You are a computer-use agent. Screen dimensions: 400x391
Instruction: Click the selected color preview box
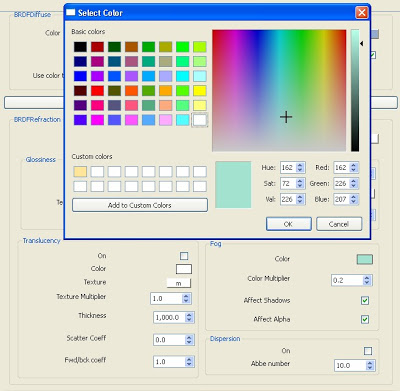click(233, 185)
